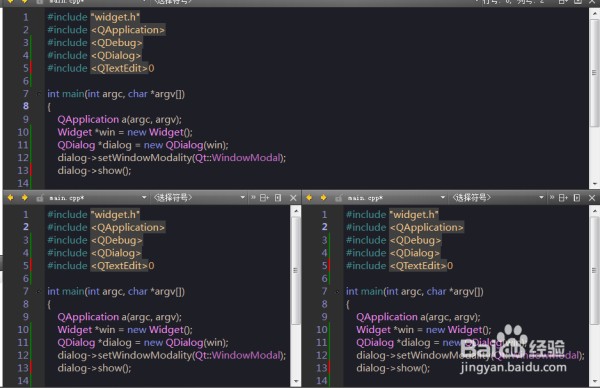The image size is (600, 388).
Task: Click the lock icon in bottom-left pane toolbar
Action: pos(39,198)
